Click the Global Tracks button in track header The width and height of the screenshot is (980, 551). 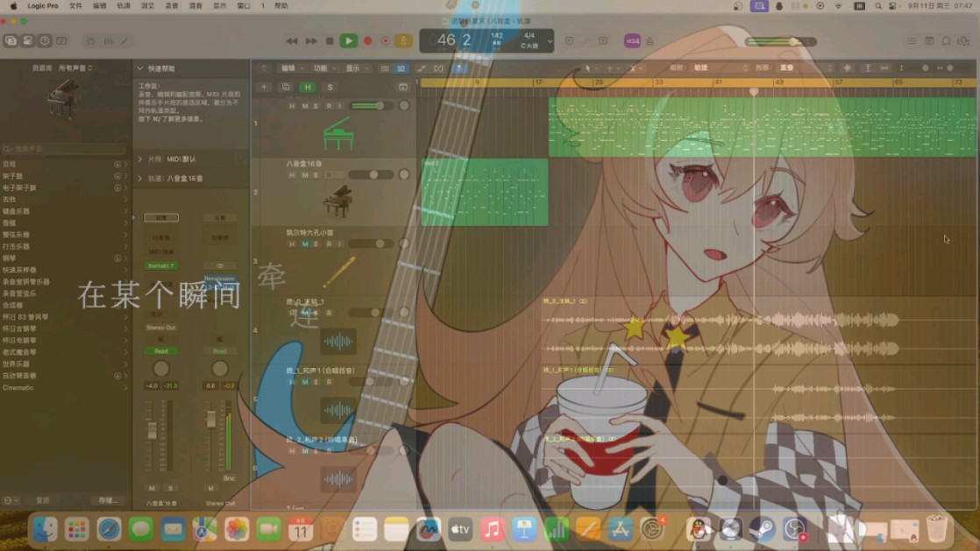pyautogui.click(x=402, y=87)
